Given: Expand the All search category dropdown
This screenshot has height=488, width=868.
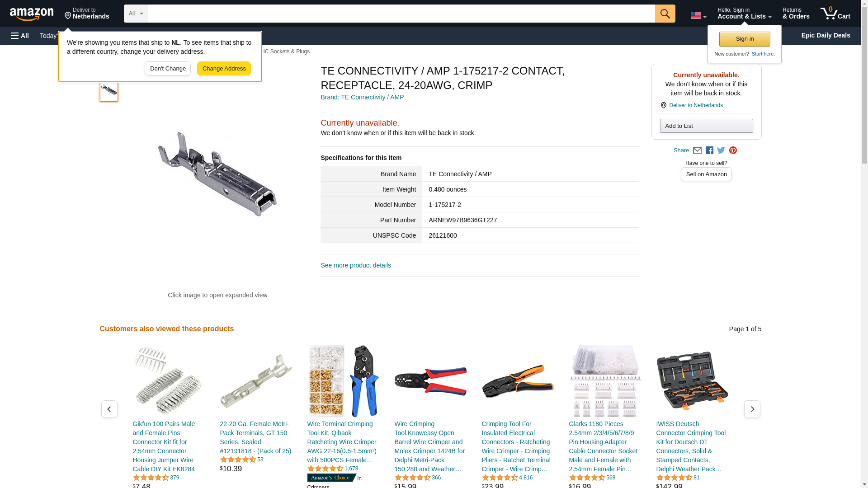Looking at the screenshot, I should point(135,14).
